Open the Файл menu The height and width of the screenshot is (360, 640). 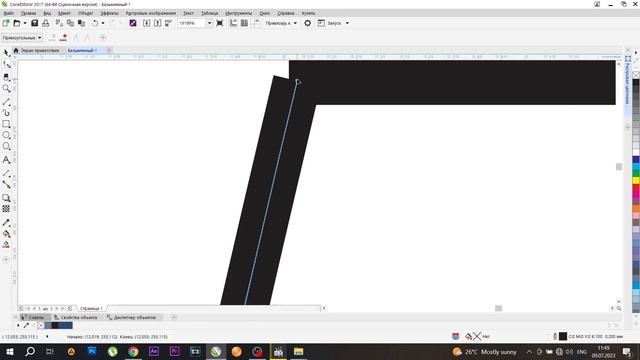pyautogui.click(x=9, y=13)
